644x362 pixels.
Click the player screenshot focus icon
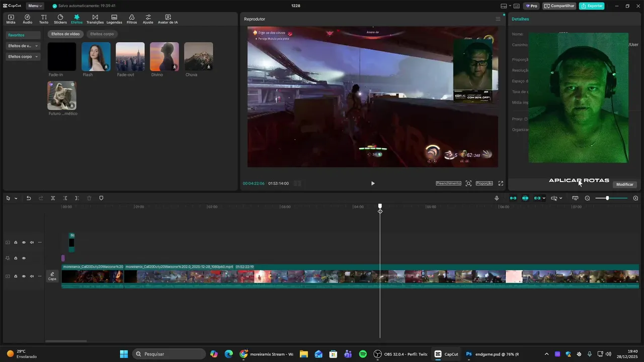468,184
